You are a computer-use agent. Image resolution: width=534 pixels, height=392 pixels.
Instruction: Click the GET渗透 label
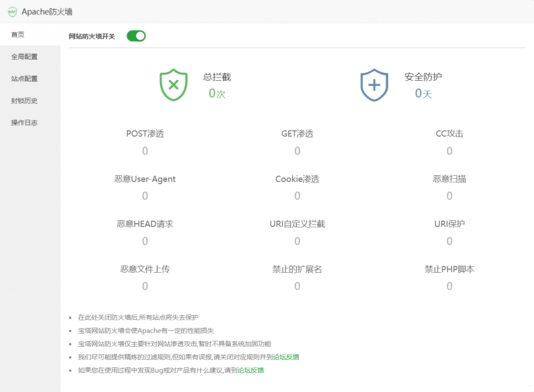point(297,133)
